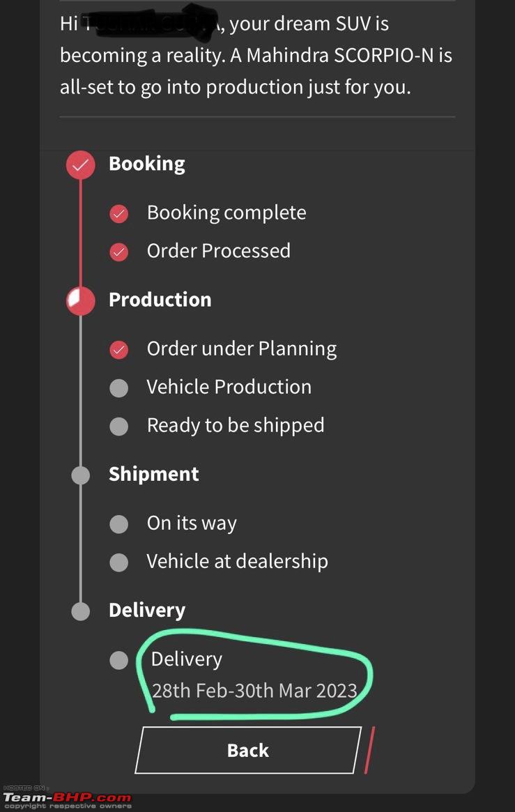Select the Production heading label

160,300
